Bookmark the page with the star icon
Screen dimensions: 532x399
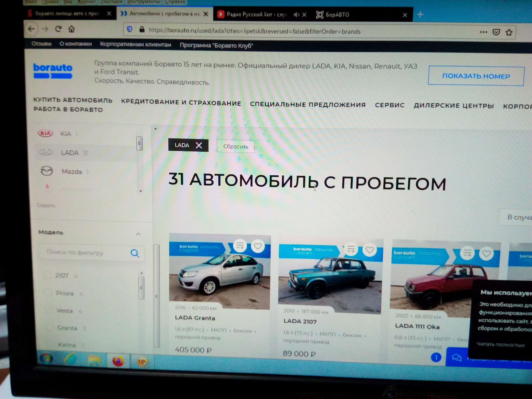pos(509,32)
